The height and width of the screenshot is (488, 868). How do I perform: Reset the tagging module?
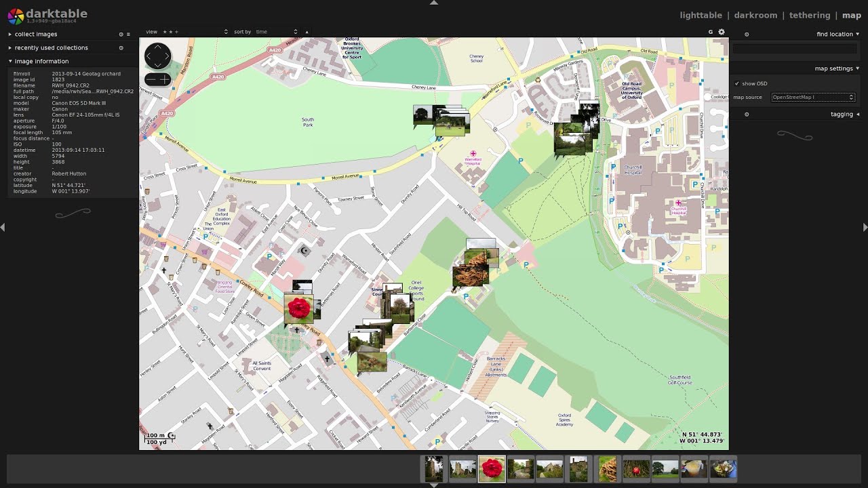pyautogui.click(x=747, y=114)
